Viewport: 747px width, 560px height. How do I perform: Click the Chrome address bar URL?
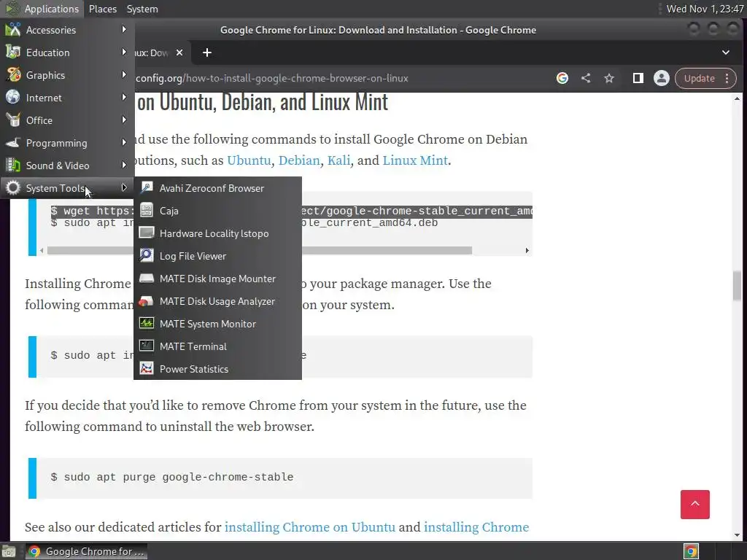coord(272,78)
